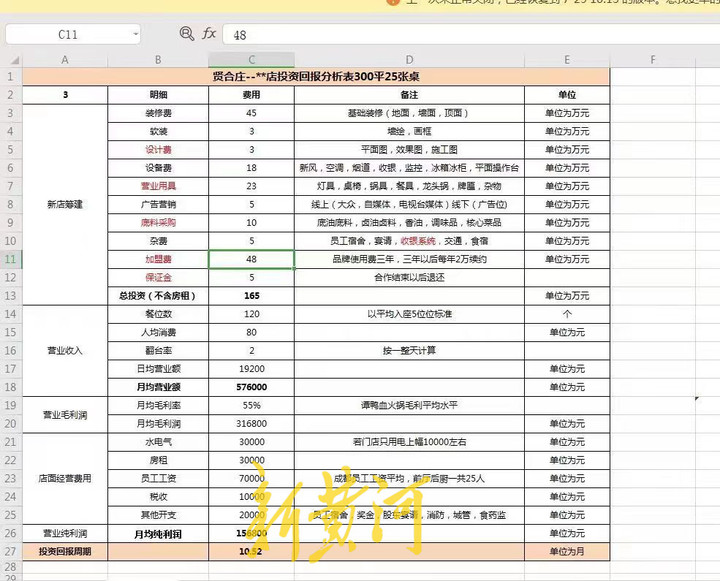Click the 单位为月 cell
This screenshot has width=720, height=581.
[567, 551]
